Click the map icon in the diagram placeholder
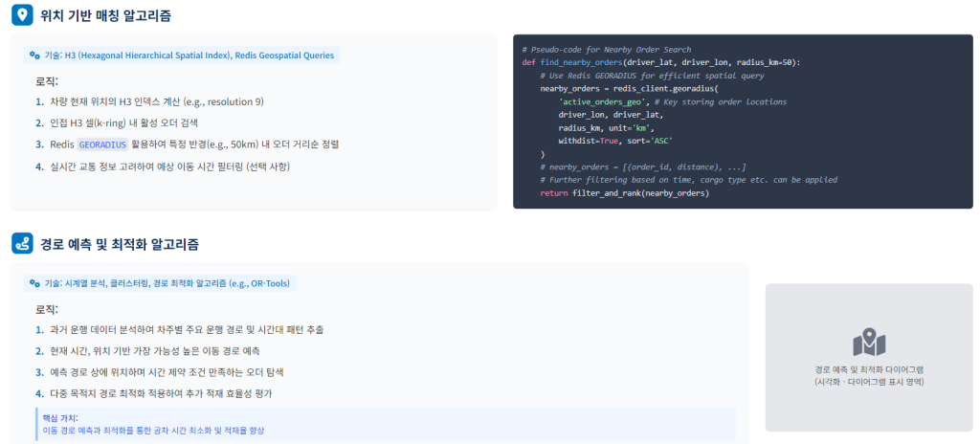 [x=869, y=343]
